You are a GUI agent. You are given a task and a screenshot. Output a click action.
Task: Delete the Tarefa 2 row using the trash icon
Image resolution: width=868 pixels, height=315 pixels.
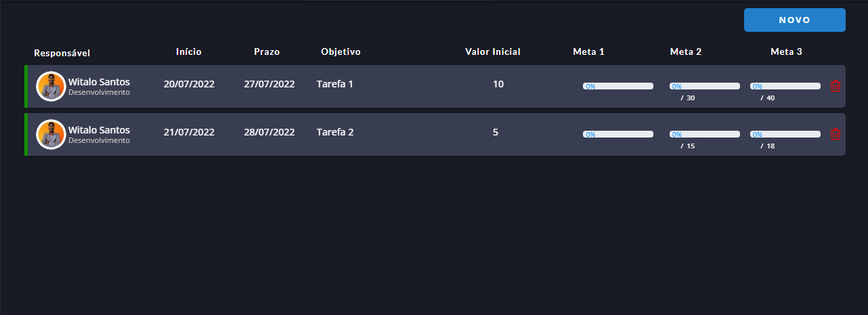click(836, 134)
